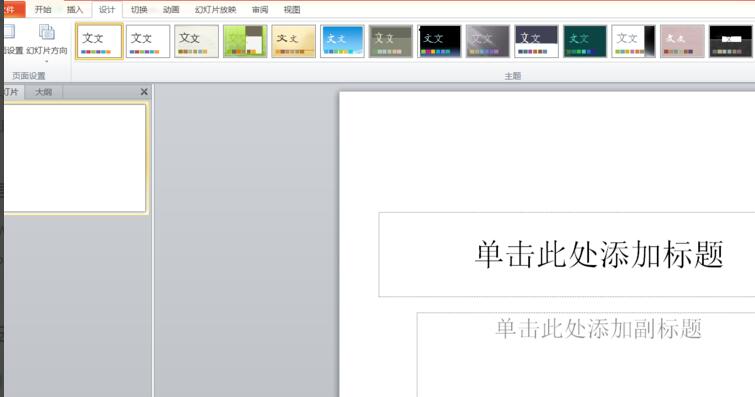Choose the dark teal theme

click(585, 41)
